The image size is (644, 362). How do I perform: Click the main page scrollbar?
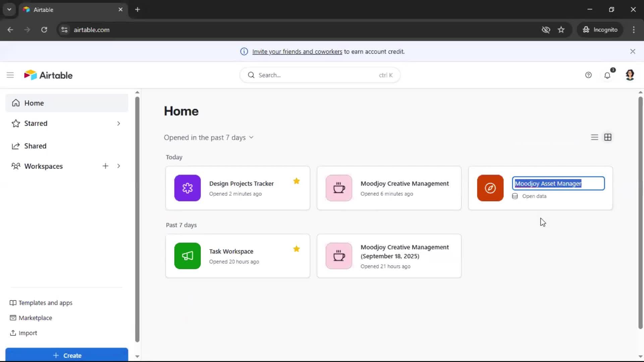[640, 213]
